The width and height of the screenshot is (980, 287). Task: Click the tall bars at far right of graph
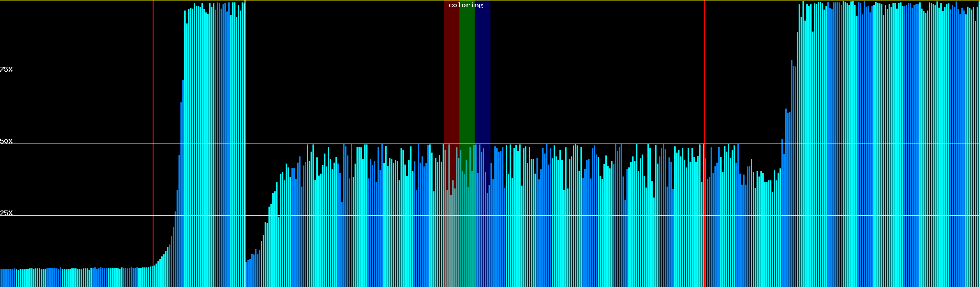tap(885, 143)
